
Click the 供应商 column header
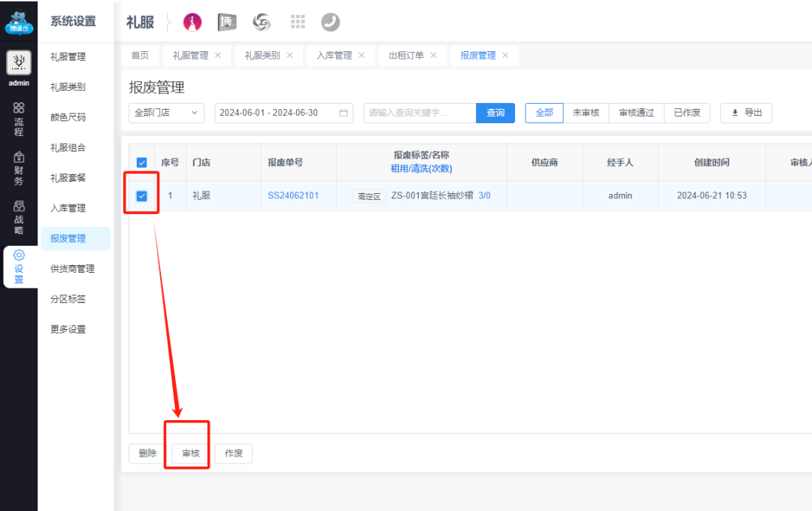545,162
